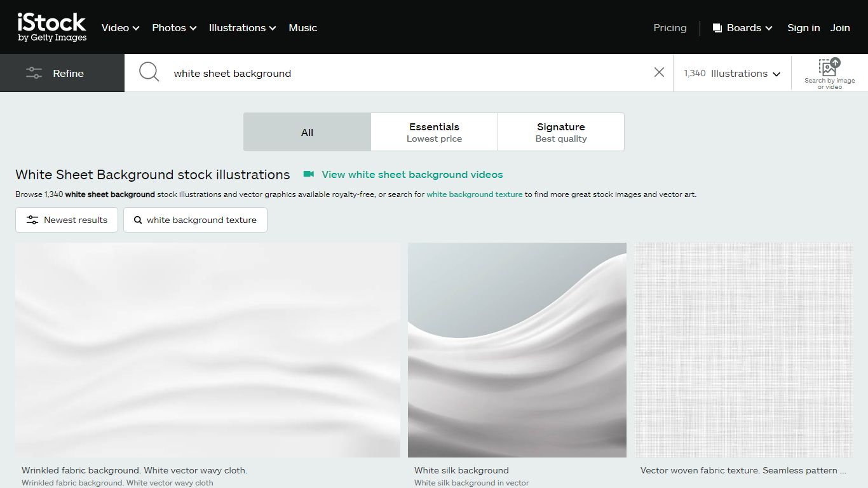
Task: Expand the Boards dropdown
Action: pyautogui.click(x=742, y=28)
